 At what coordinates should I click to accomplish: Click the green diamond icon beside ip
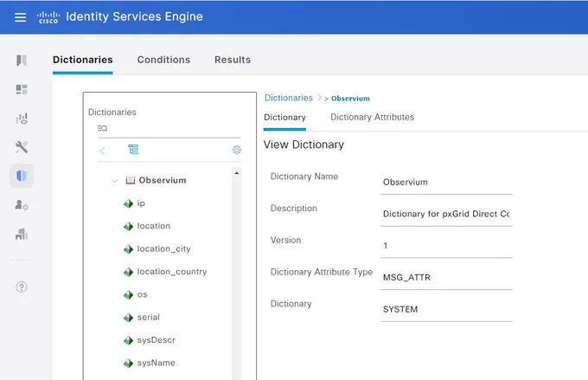128,203
